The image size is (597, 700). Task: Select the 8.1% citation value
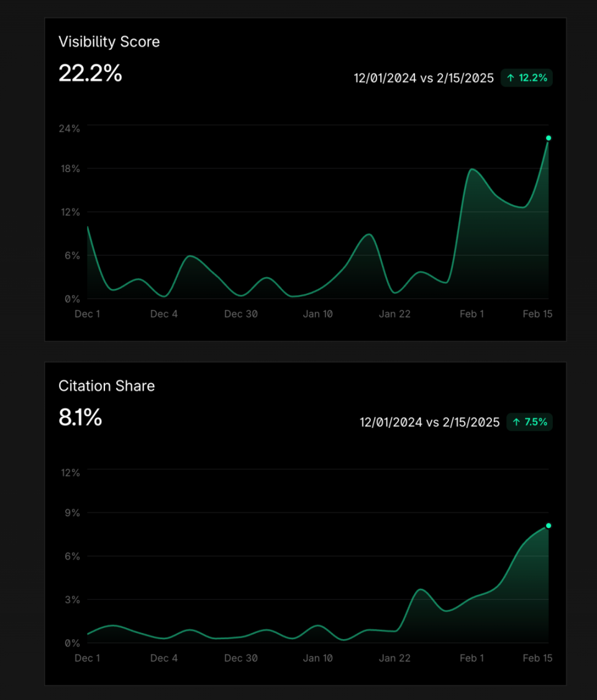(x=80, y=417)
